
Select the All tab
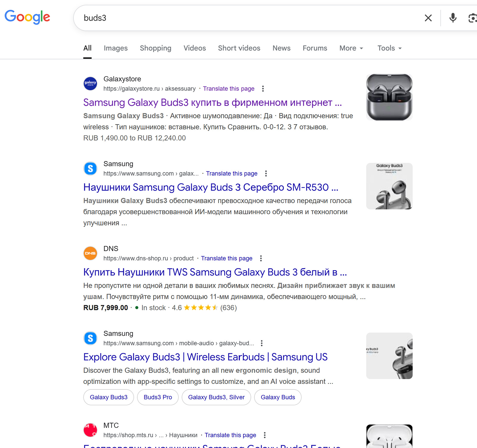87,48
